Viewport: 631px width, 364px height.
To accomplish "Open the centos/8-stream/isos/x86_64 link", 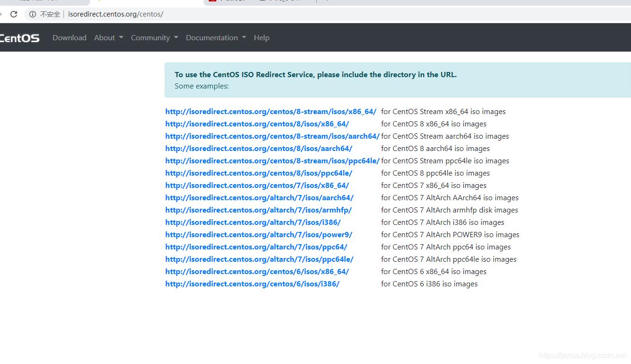I will tap(271, 112).
